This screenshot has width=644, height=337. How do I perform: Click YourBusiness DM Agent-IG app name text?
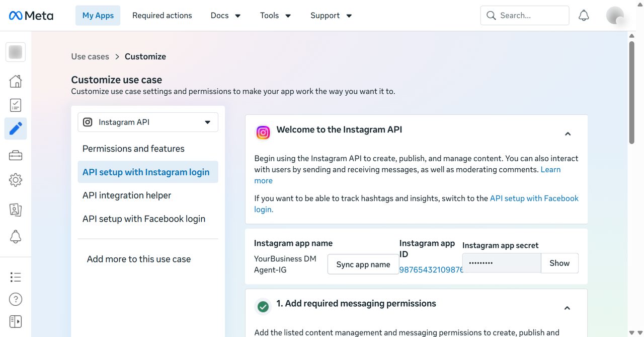click(285, 264)
